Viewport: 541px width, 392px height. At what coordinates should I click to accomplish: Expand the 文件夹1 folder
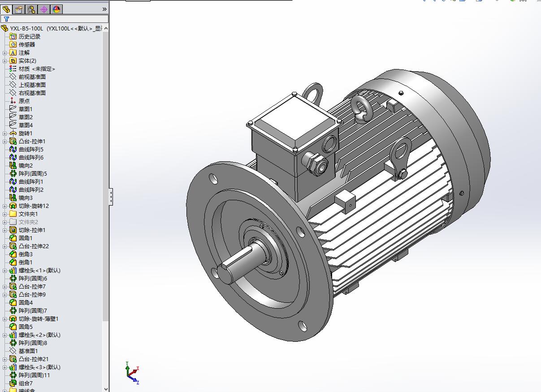(x=5, y=214)
